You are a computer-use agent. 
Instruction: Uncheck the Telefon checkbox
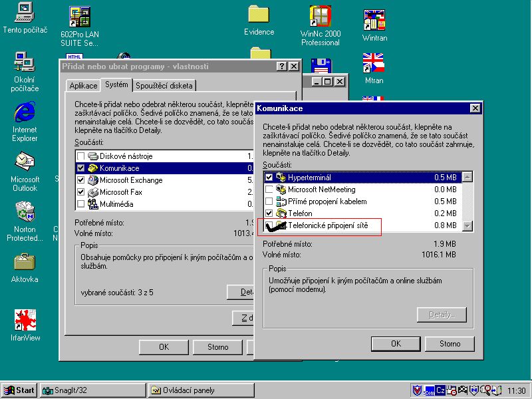[269, 213]
